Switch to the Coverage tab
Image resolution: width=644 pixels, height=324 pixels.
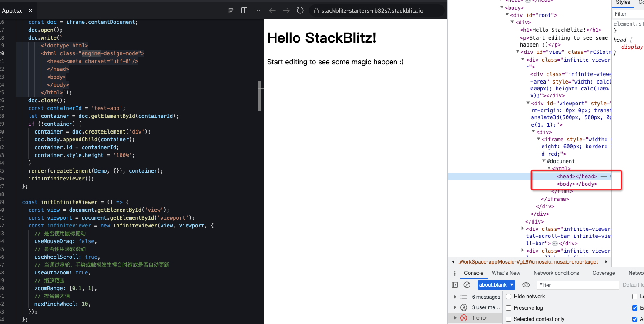point(604,273)
